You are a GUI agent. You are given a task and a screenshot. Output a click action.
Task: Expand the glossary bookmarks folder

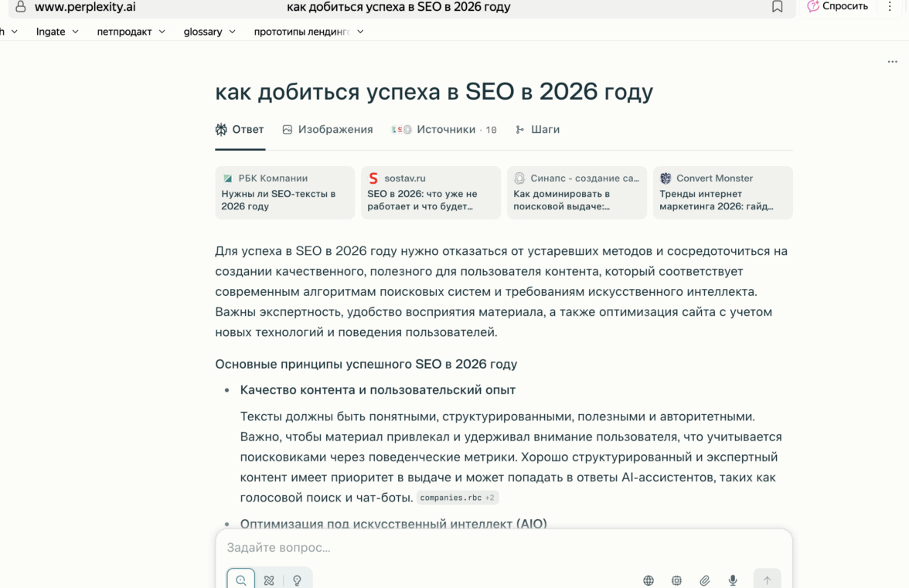click(209, 32)
